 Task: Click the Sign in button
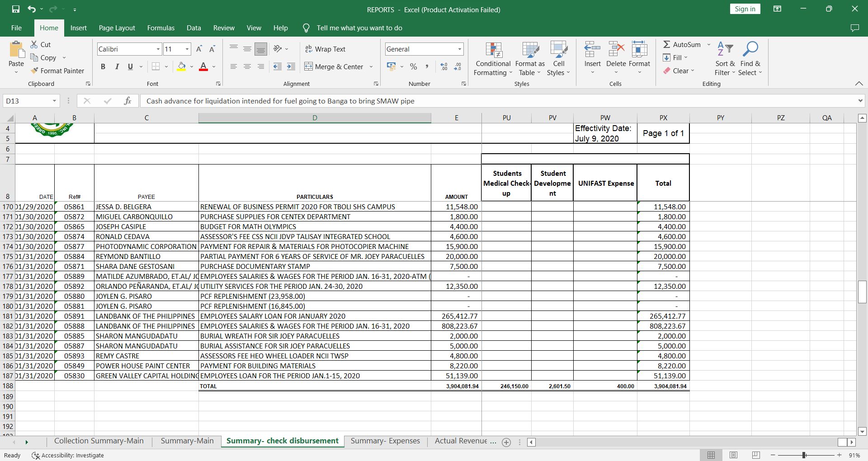tap(745, 9)
